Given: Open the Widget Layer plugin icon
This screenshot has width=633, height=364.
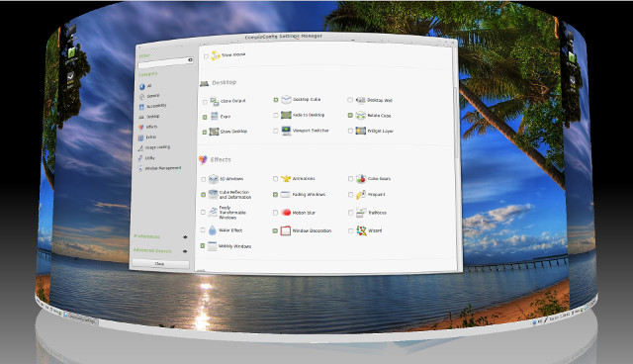Looking at the screenshot, I should [x=360, y=131].
